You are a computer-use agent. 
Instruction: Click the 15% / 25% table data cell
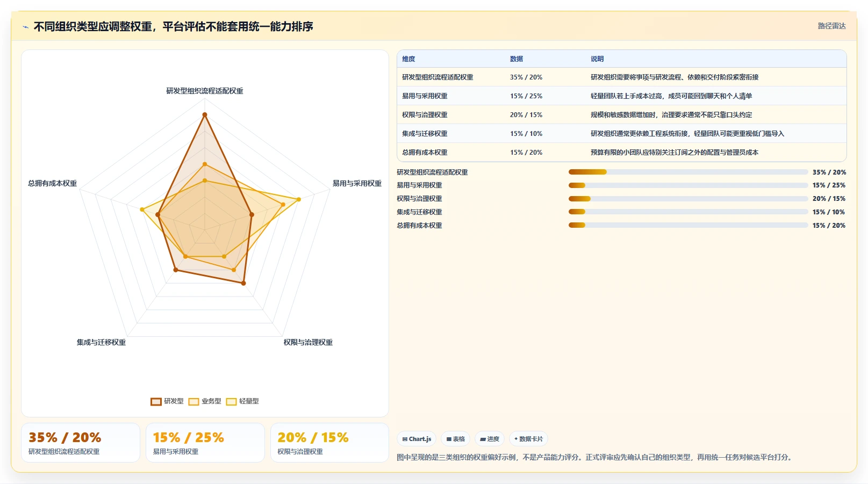click(526, 96)
